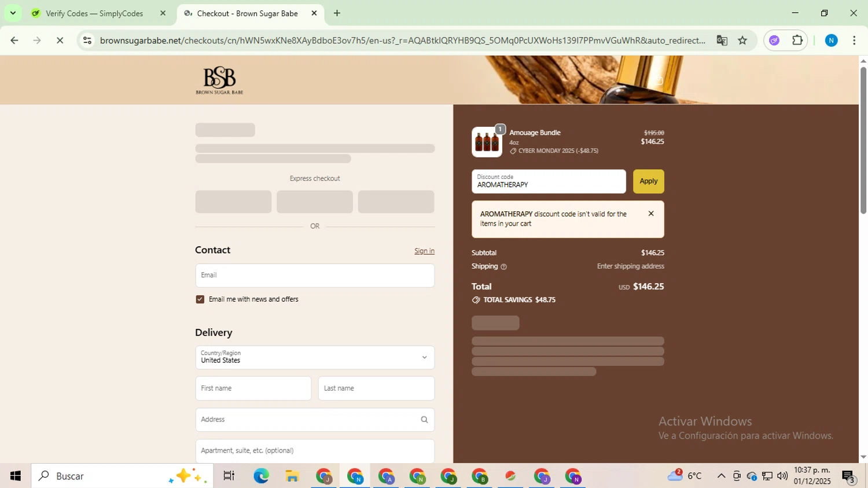
Task: Click the BSB Brown Sugar Babe logo
Action: 219,80
